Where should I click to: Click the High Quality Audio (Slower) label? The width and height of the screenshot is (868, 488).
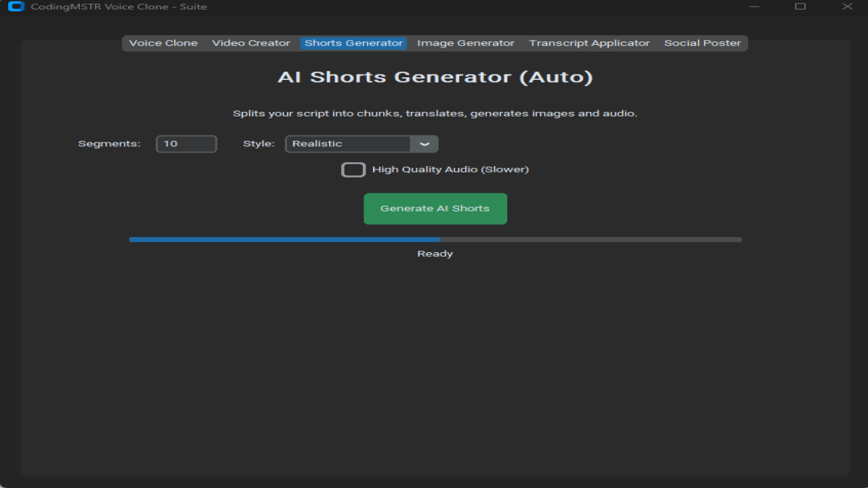[x=450, y=169]
